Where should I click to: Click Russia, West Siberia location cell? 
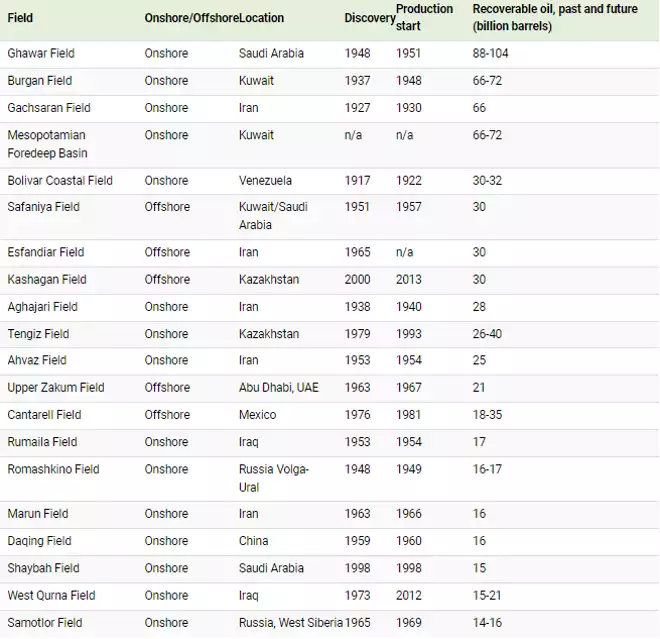pos(291,623)
